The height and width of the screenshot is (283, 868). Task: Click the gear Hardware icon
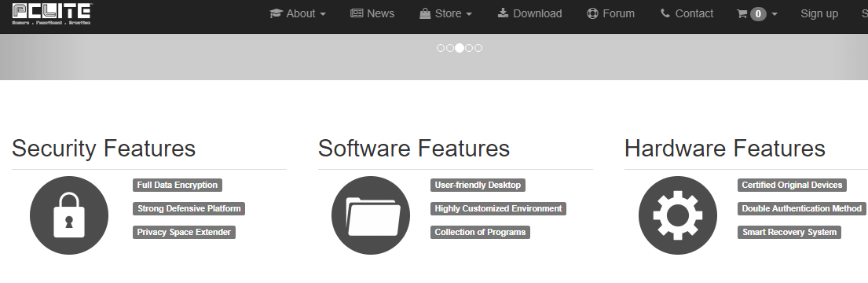[678, 215]
